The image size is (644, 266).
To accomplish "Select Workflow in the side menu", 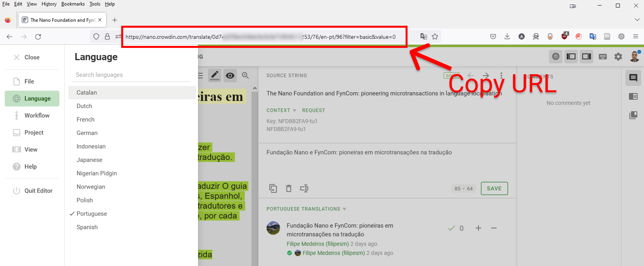I will click(32, 115).
